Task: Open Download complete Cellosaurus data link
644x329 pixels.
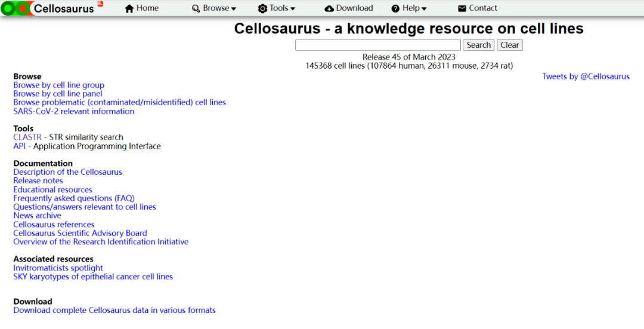Action: [114, 310]
